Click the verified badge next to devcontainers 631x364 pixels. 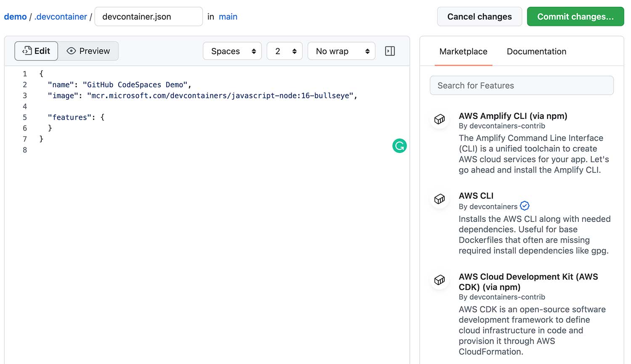click(x=525, y=206)
